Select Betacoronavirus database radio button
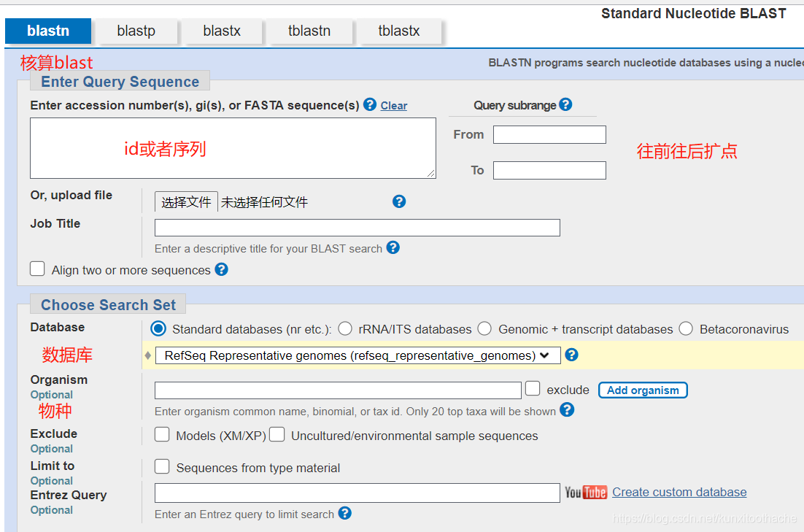The image size is (804, 532). (x=686, y=329)
